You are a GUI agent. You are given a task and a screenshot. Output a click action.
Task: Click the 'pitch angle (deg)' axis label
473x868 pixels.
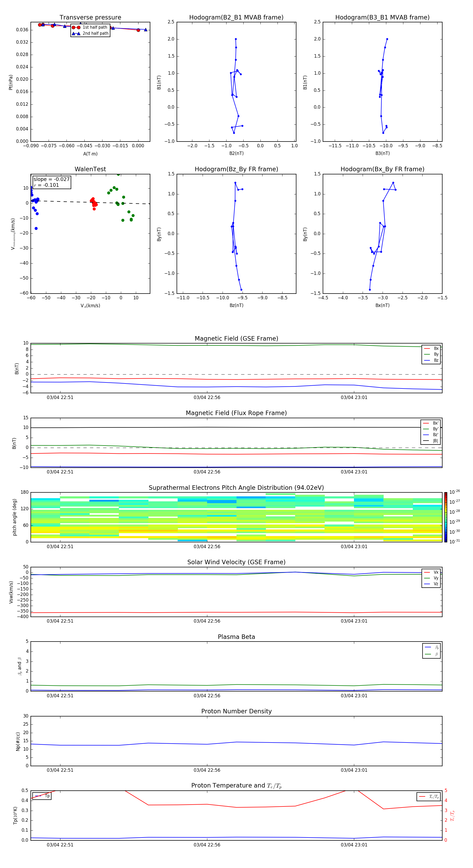pyautogui.click(x=14, y=517)
